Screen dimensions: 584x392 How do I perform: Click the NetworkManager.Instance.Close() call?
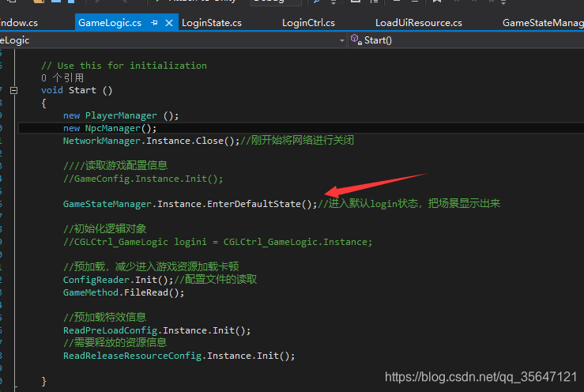click(151, 141)
